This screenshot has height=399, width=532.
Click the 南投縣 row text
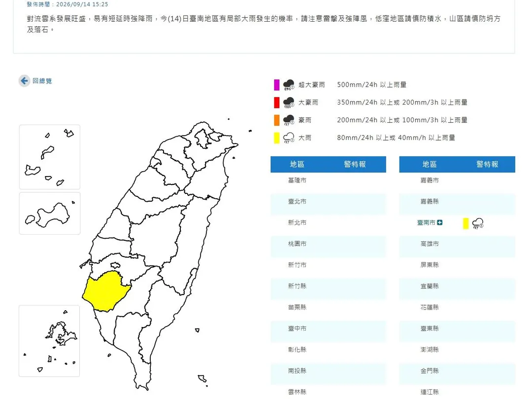point(297,371)
